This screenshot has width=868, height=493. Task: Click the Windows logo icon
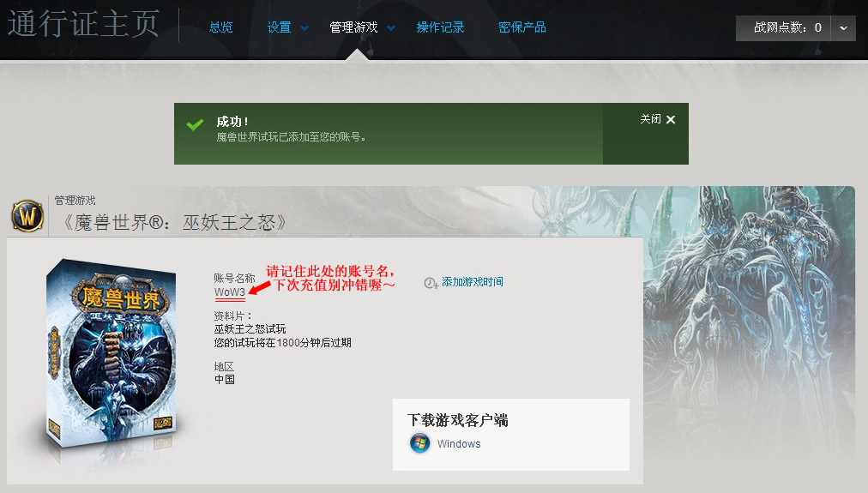click(419, 443)
